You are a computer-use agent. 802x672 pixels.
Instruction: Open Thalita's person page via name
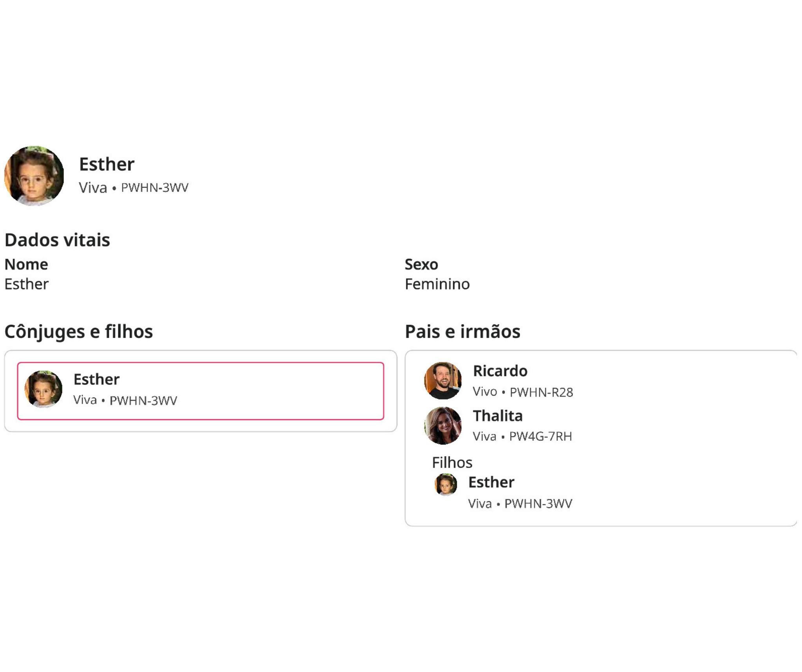coord(498,416)
